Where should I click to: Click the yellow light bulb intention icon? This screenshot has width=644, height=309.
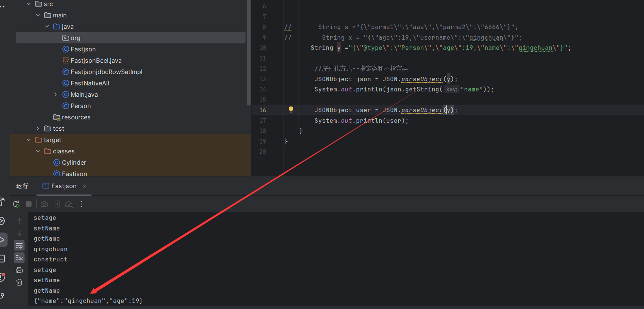click(291, 110)
